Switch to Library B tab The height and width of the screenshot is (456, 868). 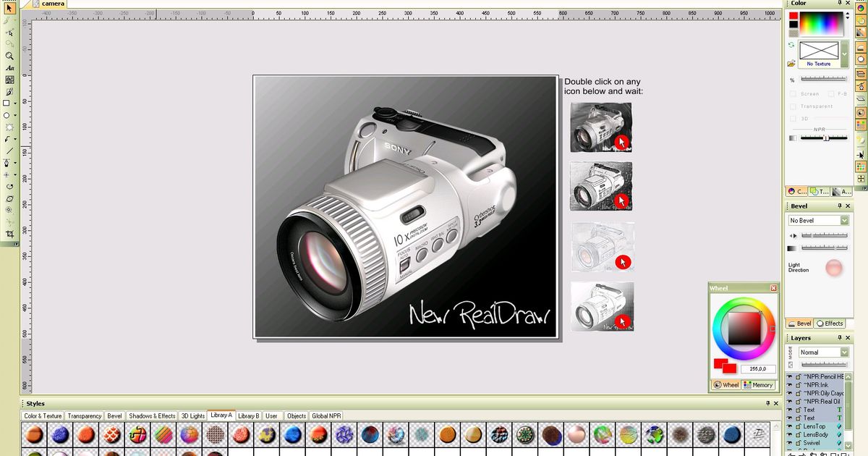(x=248, y=416)
